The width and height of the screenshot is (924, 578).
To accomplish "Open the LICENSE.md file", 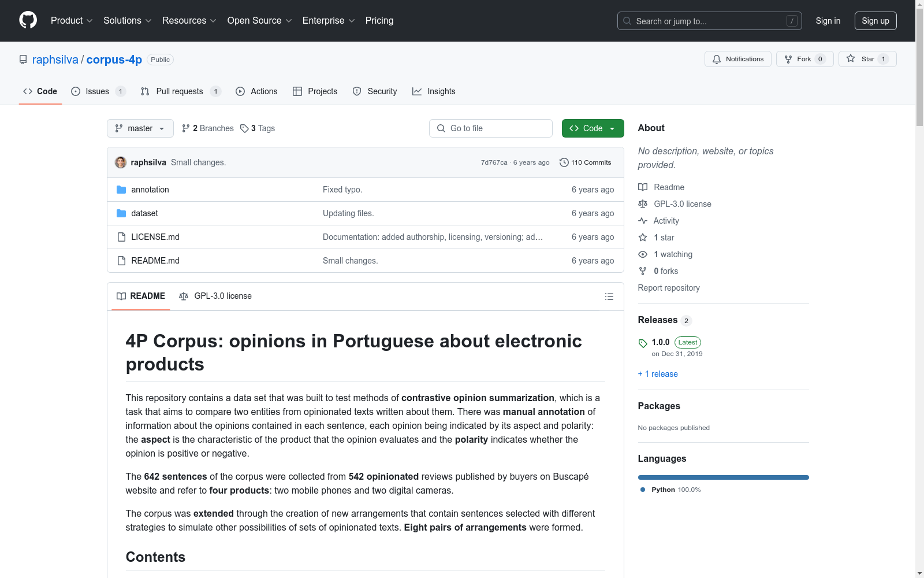I will [x=155, y=237].
